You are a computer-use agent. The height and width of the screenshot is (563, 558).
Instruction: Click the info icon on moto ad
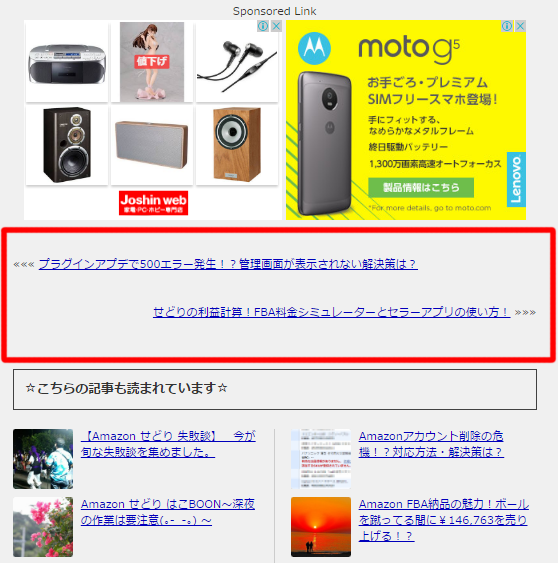coord(507,26)
